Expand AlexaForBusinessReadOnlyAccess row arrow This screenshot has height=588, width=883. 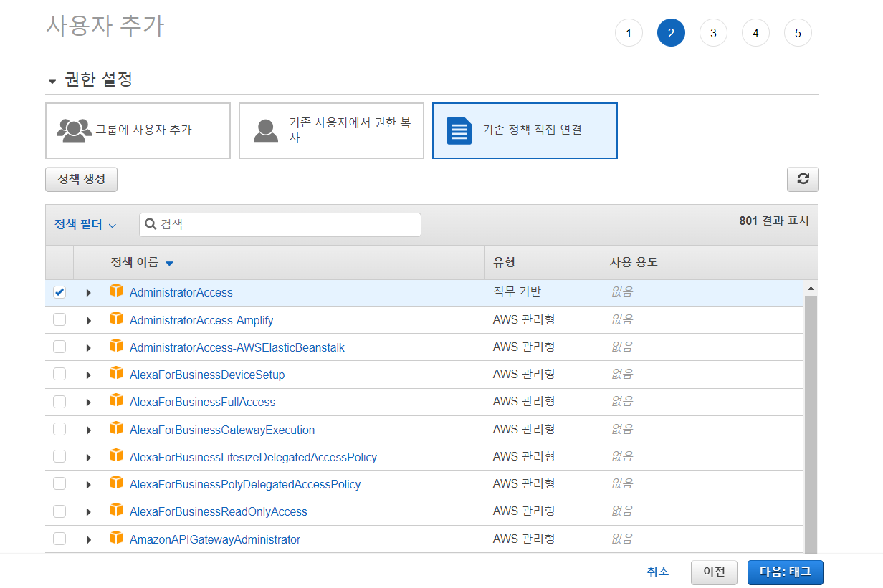(89, 512)
